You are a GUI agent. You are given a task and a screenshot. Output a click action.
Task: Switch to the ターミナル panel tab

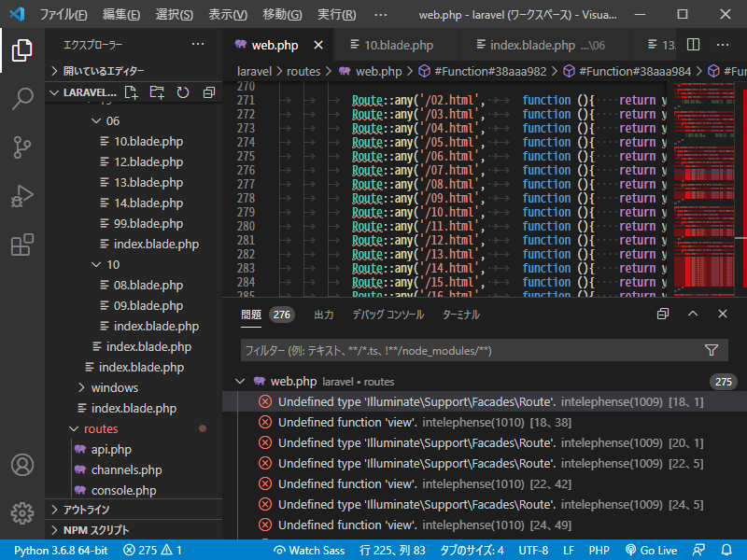[x=461, y=315]
